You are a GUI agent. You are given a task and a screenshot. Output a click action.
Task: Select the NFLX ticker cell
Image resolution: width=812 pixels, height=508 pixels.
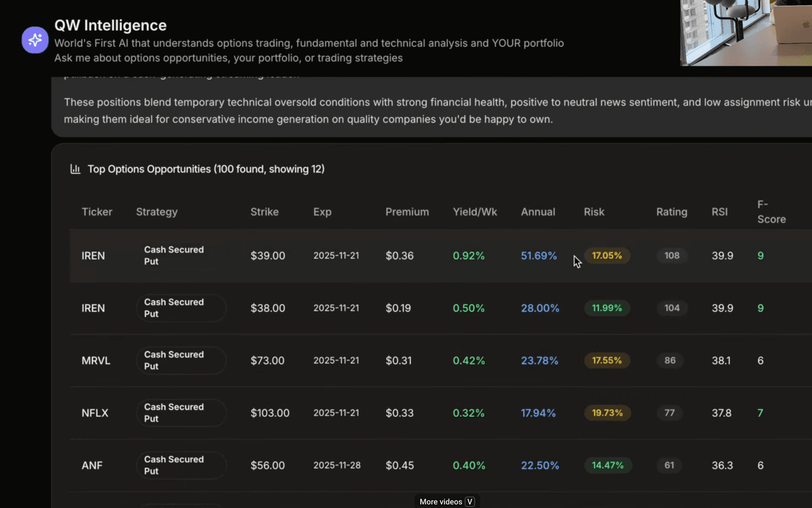tap(95, 413)
